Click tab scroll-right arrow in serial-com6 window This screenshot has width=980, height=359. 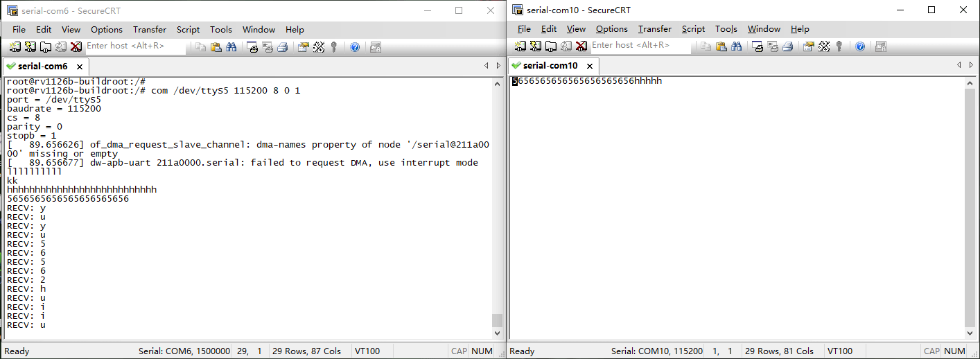[498, 66]
